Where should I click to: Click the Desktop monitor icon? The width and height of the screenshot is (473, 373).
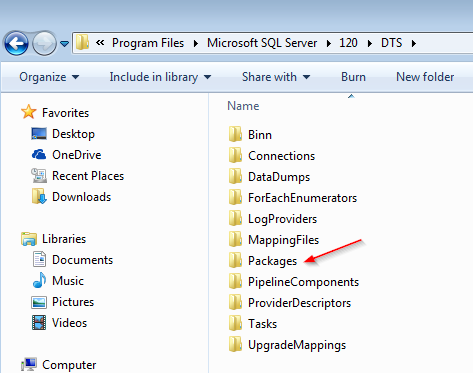[39, 134]
